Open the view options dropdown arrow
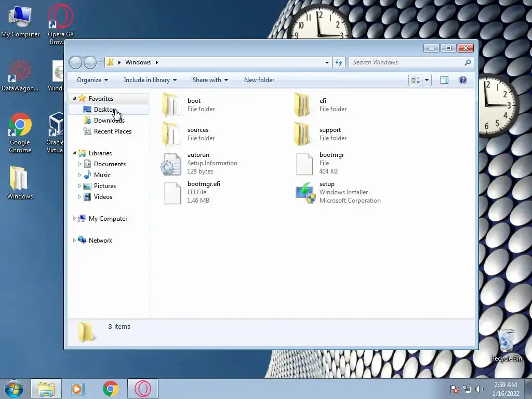Screen dimensions: 532x399 tap(427, 80)
